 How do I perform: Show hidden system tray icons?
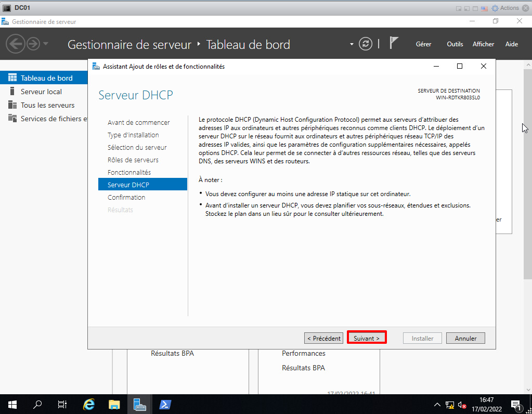coord(437,405)
